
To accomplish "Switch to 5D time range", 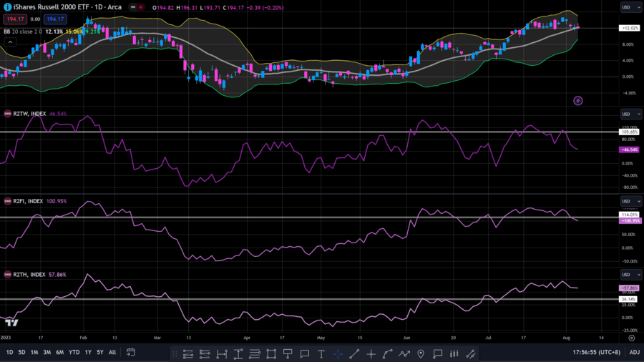I will point(21,352).
